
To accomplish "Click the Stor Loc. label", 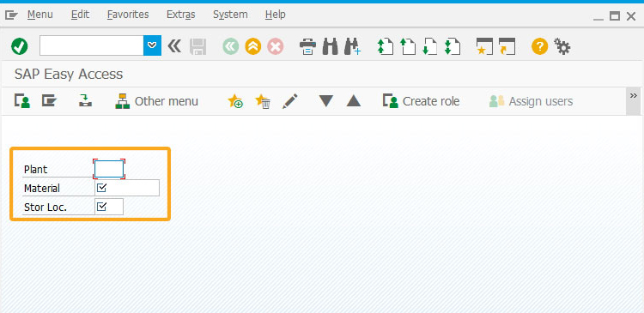I will coord(46,208).
